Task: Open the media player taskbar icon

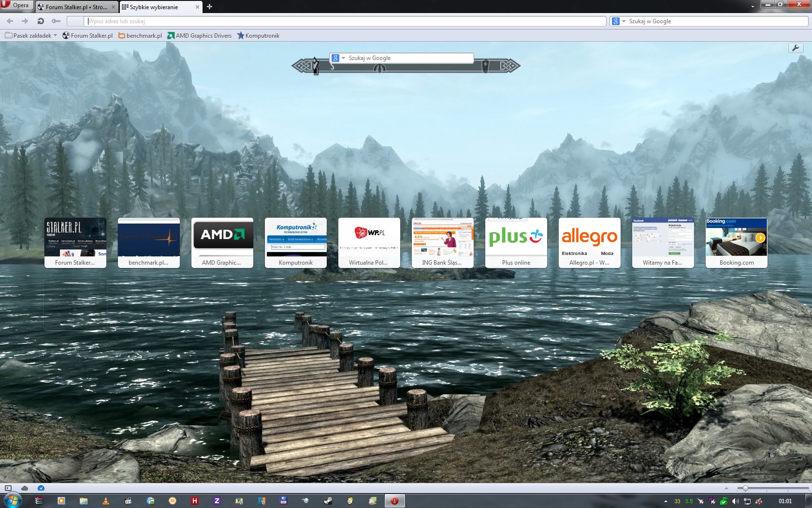Action: (61, 501)
